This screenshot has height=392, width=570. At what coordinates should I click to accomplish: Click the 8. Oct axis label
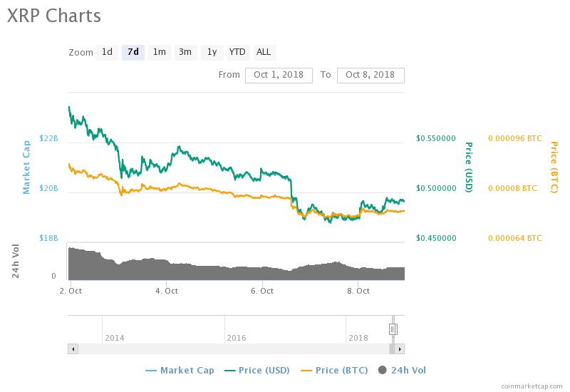358,291
